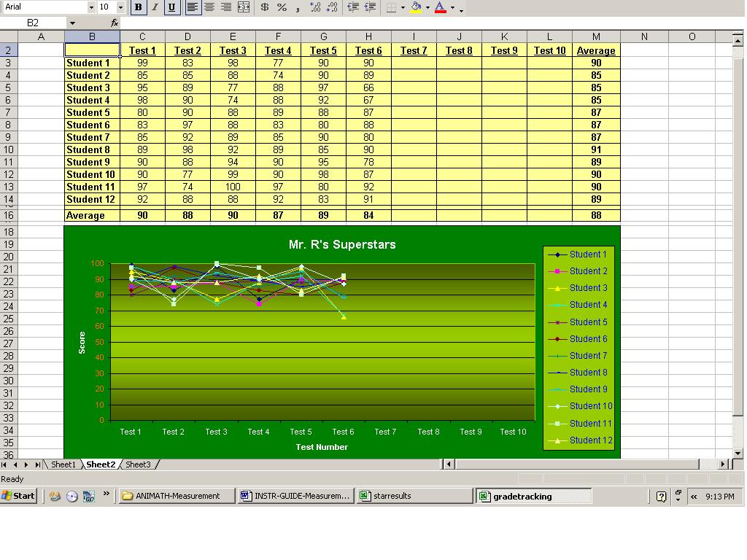The height and width of the screenshot is (560, 747).
Task: Click Decrease Indent icon
Action: point(353,7)
